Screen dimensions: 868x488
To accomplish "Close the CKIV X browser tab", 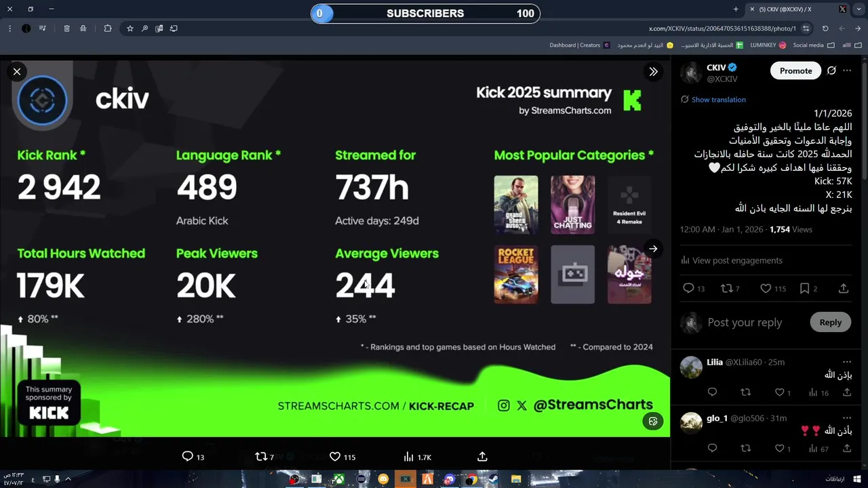I will (x=751, y=9).
